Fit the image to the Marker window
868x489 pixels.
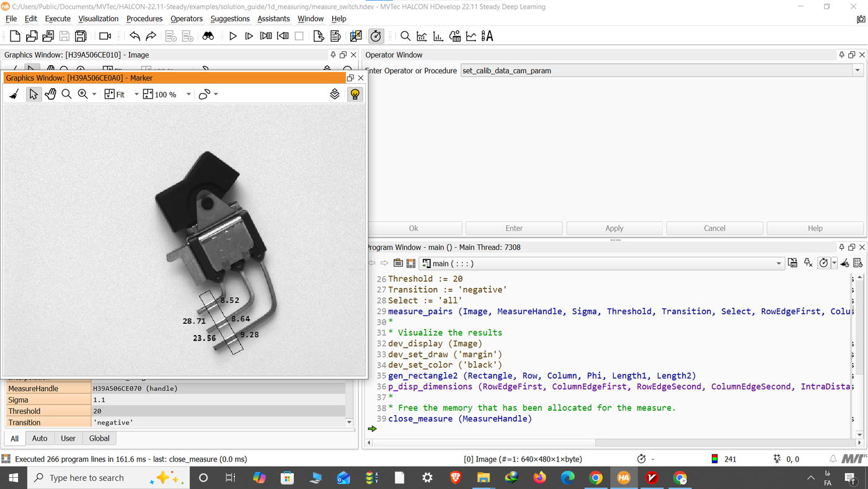pos(115,94)
